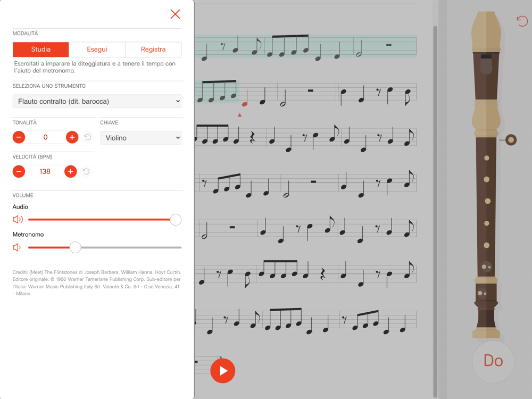The image size is (532, 399).
Task: Click the recorder thumb hole indicator
Action: tap(511, 140)
